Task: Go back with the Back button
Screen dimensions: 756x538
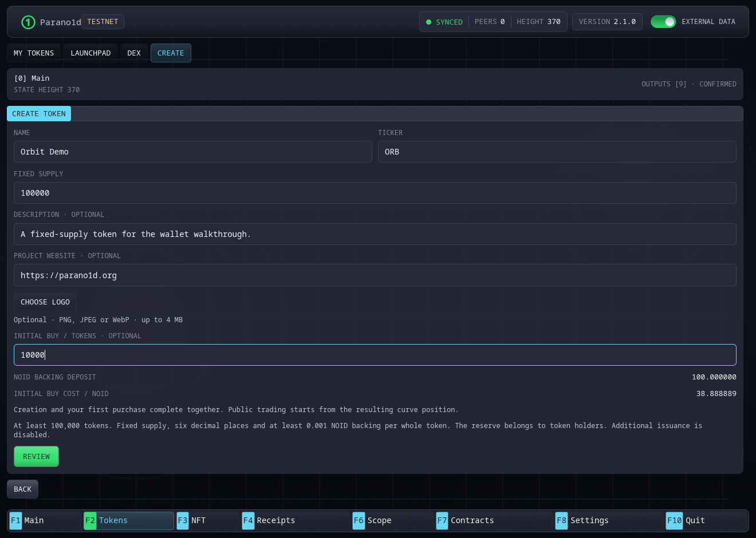Action: point(23,489)
